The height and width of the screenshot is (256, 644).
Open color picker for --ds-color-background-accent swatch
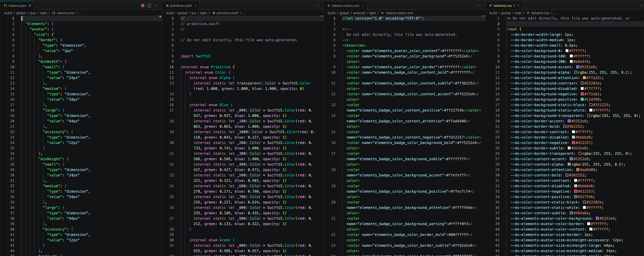point(578,67)
